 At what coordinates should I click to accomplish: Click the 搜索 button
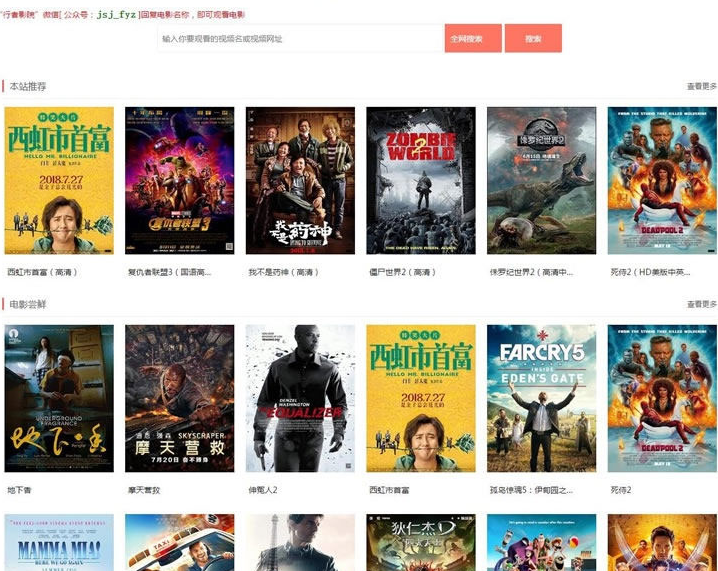(x=533, y=38)
